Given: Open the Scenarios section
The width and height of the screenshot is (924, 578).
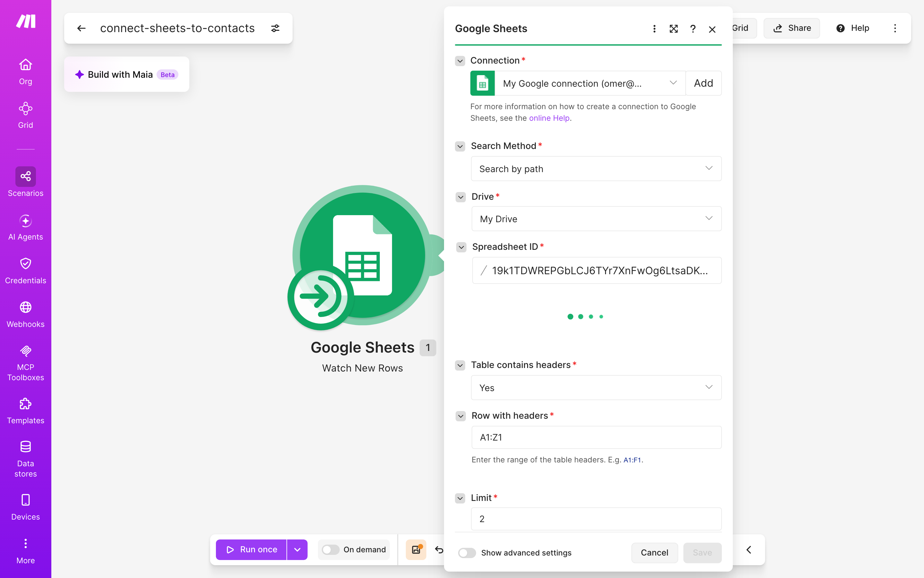Looking at the screenshot, I should (26, 182).
